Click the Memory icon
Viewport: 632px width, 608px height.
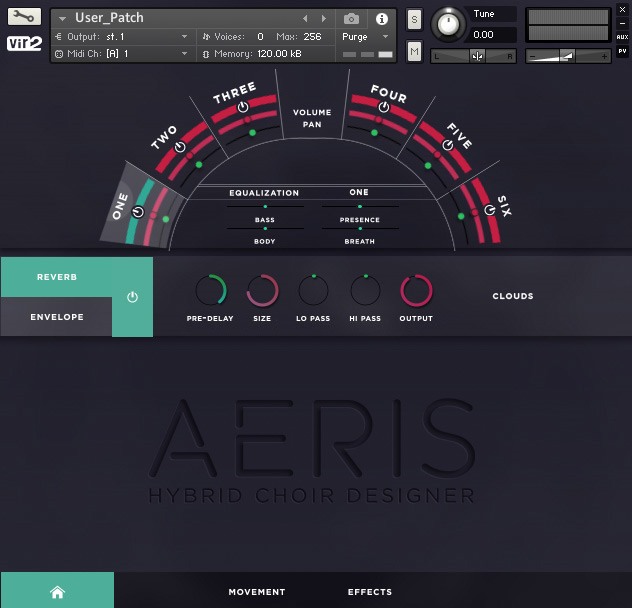click(206, 54)
